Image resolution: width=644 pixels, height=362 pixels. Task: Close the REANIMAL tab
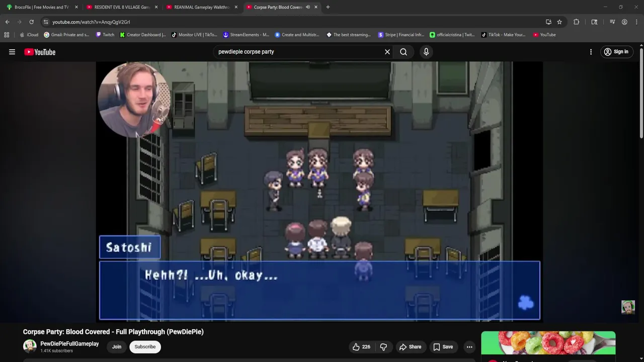(x=236, y=7)
